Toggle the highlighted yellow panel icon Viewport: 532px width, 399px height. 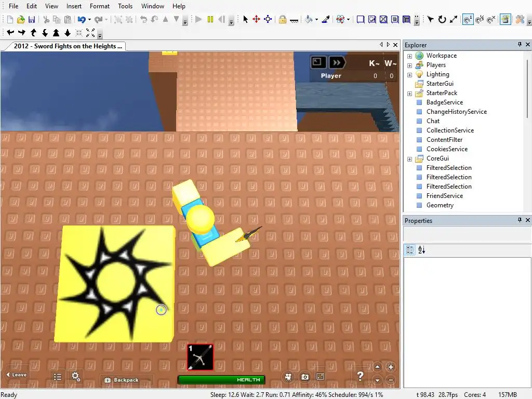(x=505, y=19)
